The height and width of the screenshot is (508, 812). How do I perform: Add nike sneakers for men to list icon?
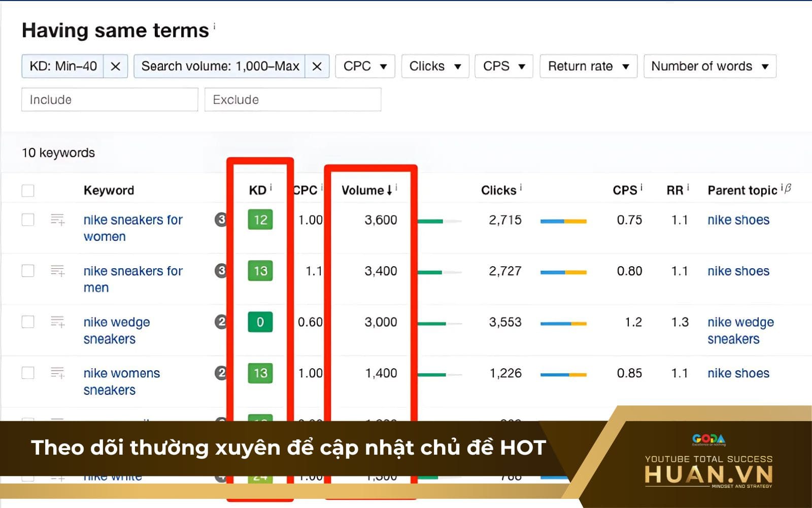tap(57, 270)
